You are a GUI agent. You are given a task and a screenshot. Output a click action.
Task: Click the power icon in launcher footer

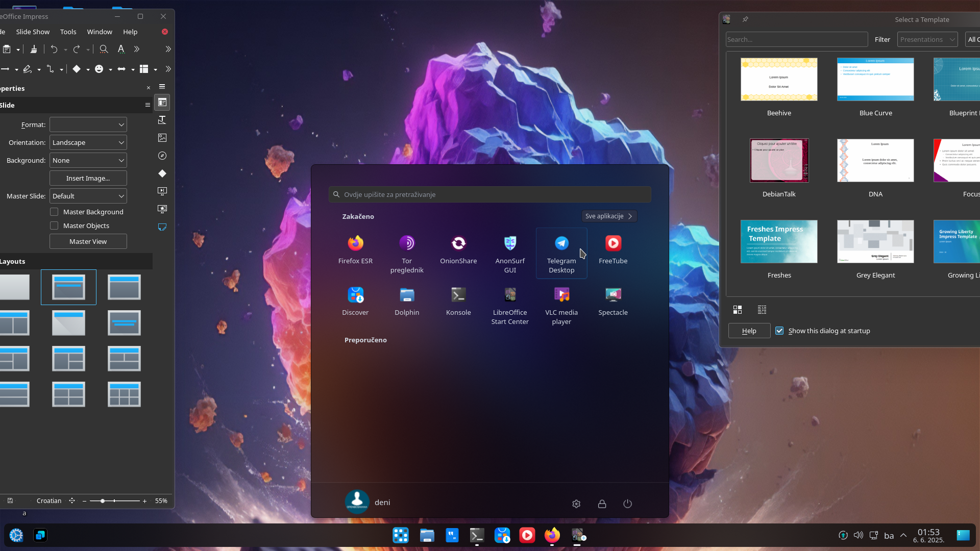628,504
